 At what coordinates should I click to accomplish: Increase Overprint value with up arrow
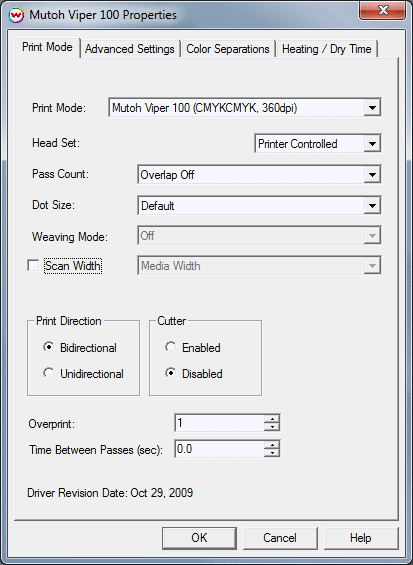272,419
